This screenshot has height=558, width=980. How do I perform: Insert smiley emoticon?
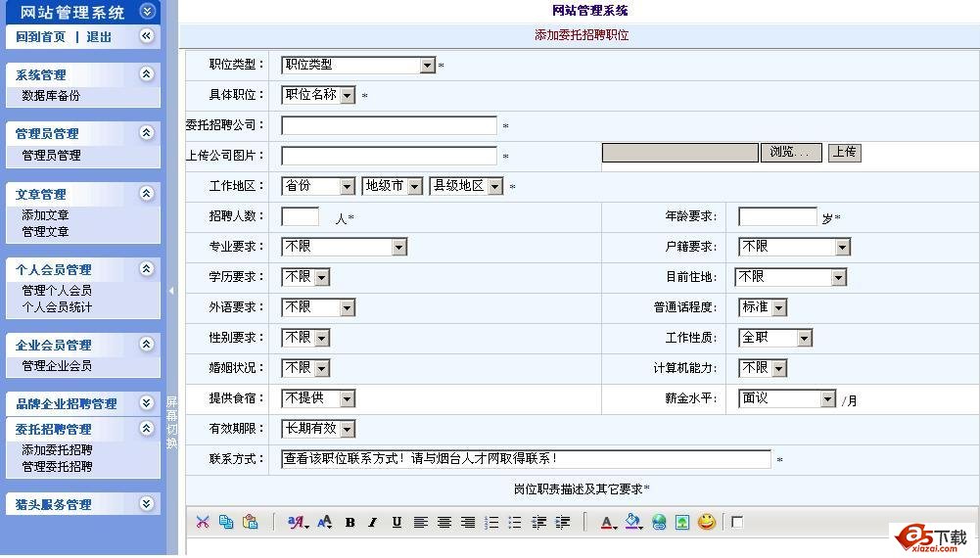[707, 521]
